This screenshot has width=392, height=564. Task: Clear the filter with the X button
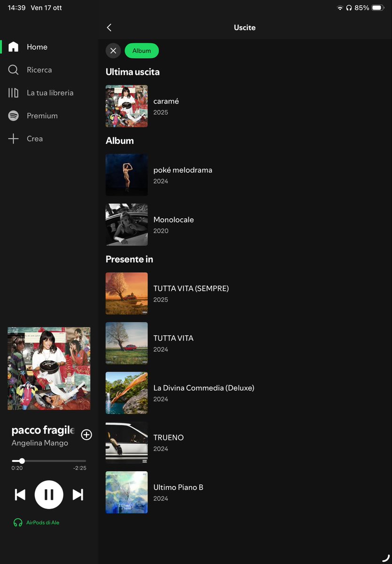pos(113,51)
